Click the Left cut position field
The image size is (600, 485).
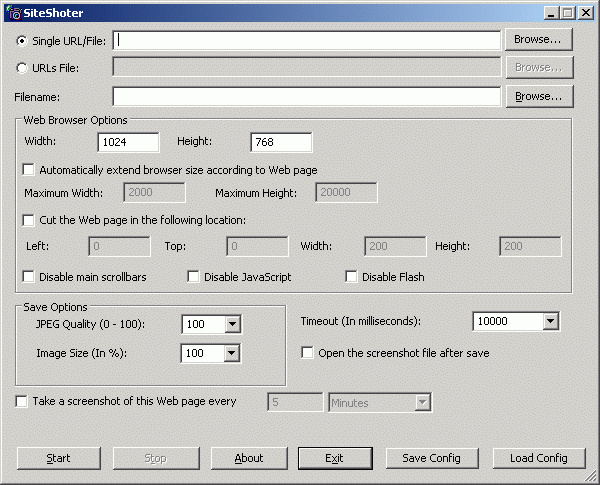[x=119, y=246]
